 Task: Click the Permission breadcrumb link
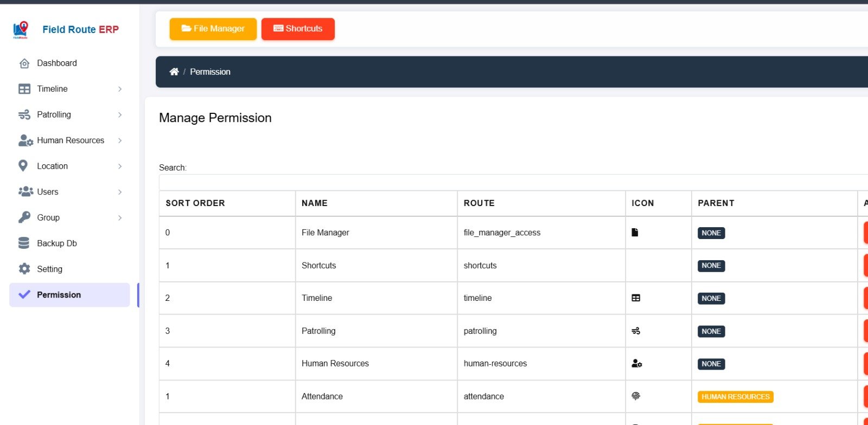point(210,72)
